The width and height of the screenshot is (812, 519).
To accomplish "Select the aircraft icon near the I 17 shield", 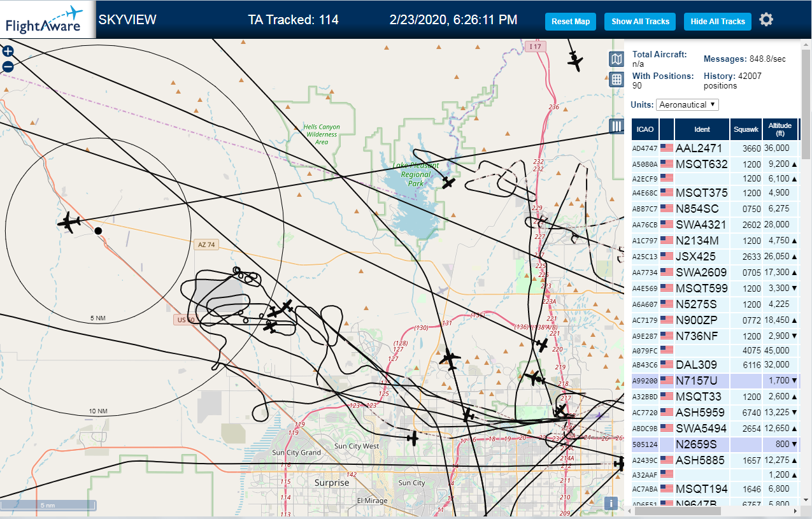I will (x=575, y=60).
